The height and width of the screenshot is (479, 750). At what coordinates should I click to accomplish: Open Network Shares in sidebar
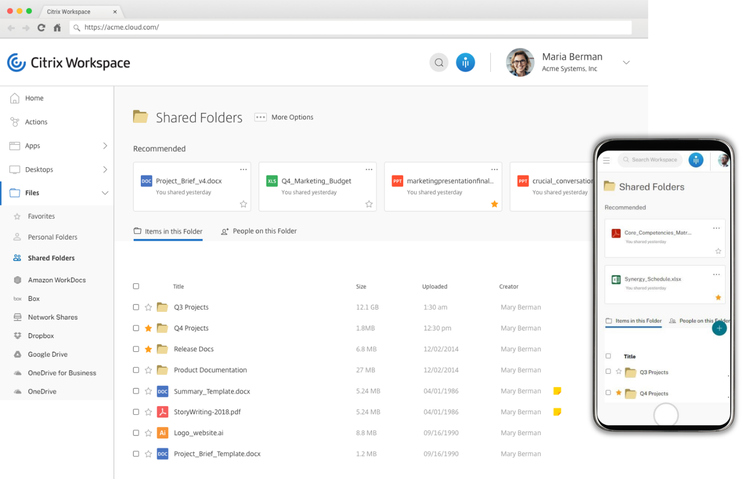click(52, 317)
